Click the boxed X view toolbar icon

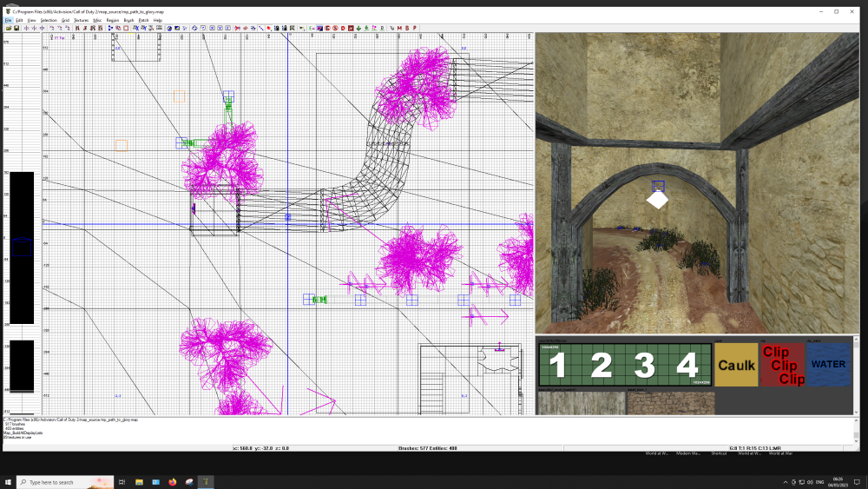[x=212, y=28]
